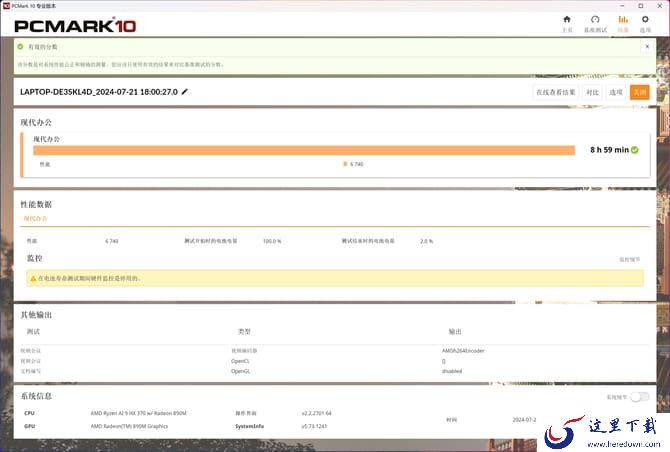This screenshot has height=452, width=670.
Task: Maximize the PCMark 10 window
Action: click(x=641, y=6)
